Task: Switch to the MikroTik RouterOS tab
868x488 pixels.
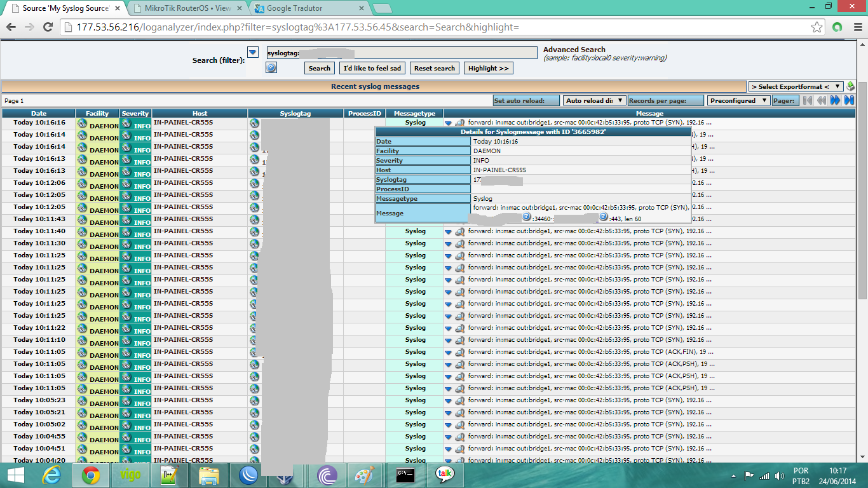Action: coord(188,8)
